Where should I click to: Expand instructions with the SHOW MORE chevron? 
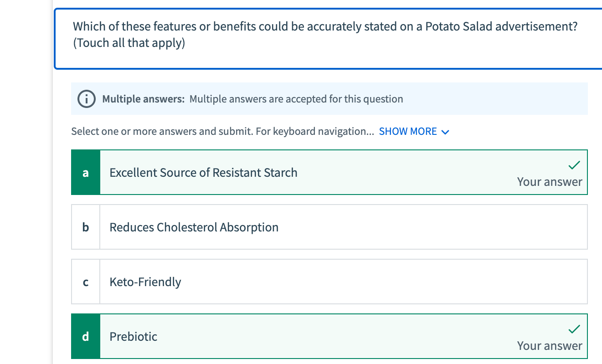pos(445,132)
